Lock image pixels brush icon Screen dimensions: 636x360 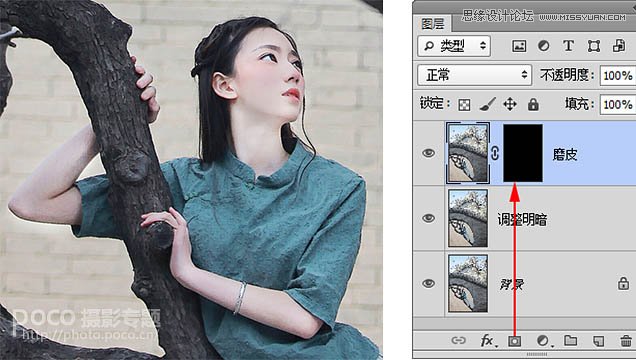(x=487, y=105)
